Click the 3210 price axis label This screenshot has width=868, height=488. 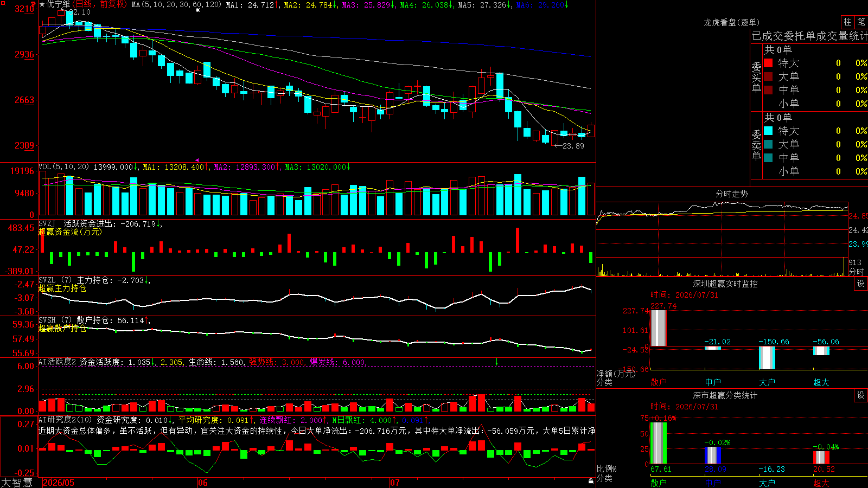tap(24, 9)
